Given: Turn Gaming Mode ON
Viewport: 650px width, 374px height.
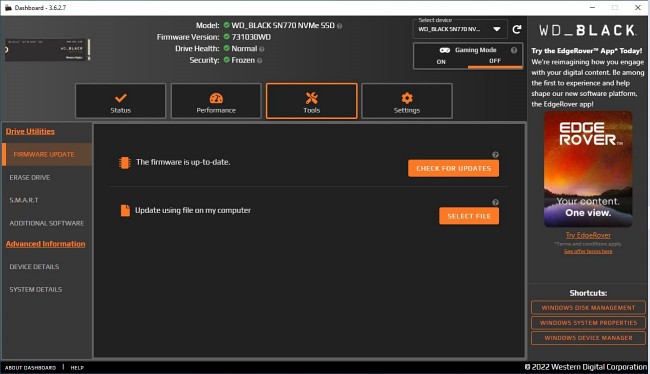Looking at the screenshot, I should click(441, 61).
